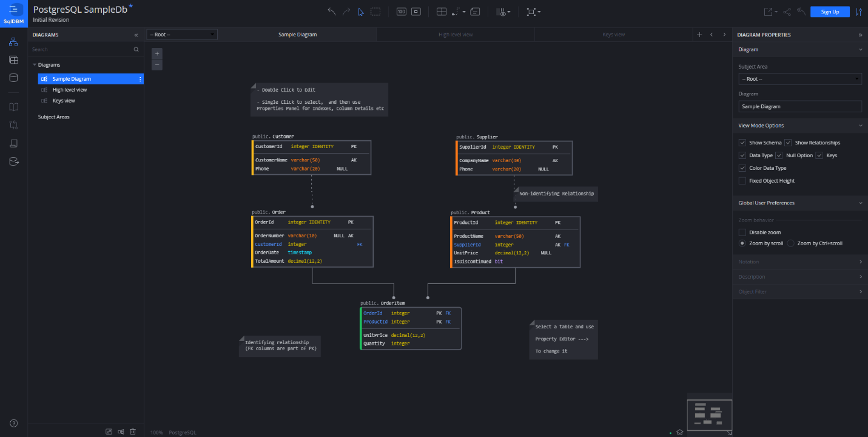Add a new table from toolbar
The height and width of the screenshot is (437, 868).
(442, 12)
